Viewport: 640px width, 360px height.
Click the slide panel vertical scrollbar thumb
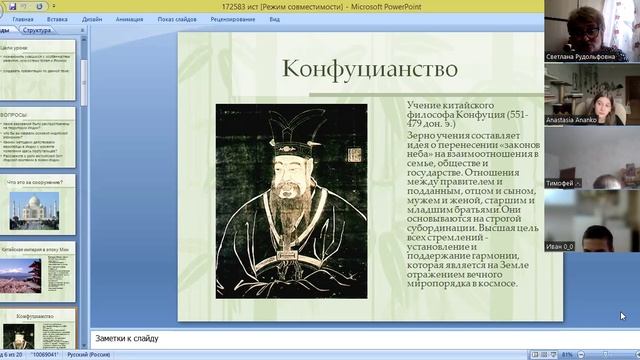pos(84,83)
